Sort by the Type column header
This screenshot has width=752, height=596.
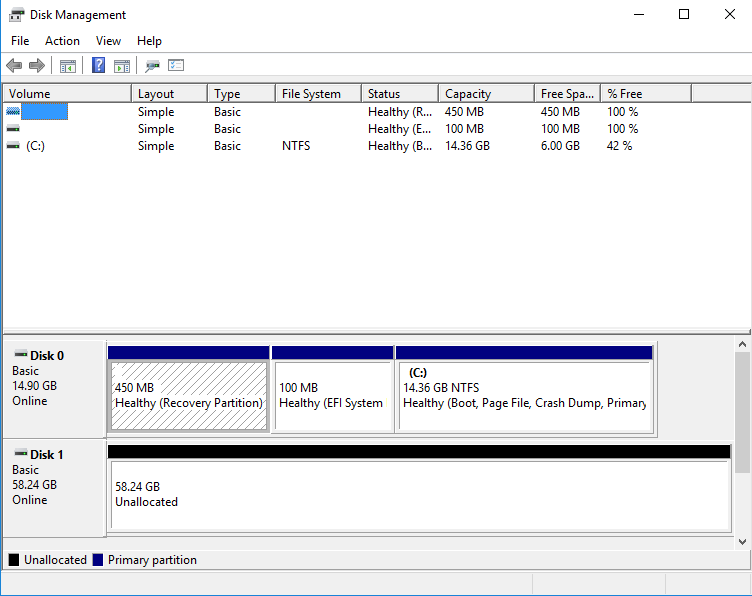pyautogui.click(x=242, y=93)
